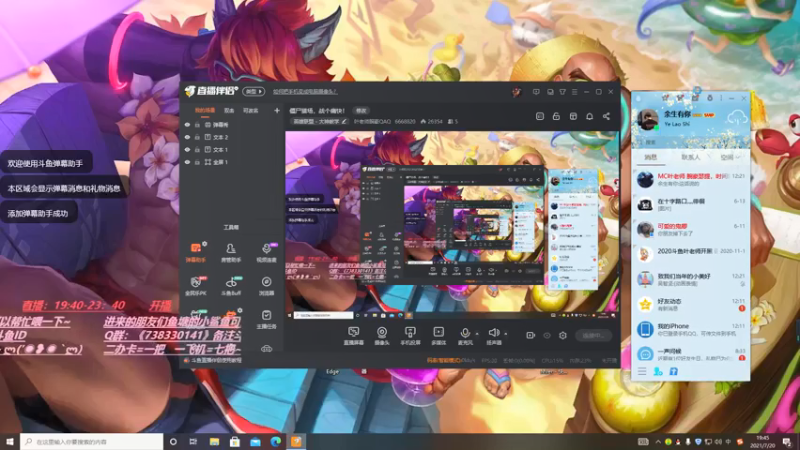Open the 弹幕助手 tool in the toolbox

pyautogui.click(x=195, y=252)
